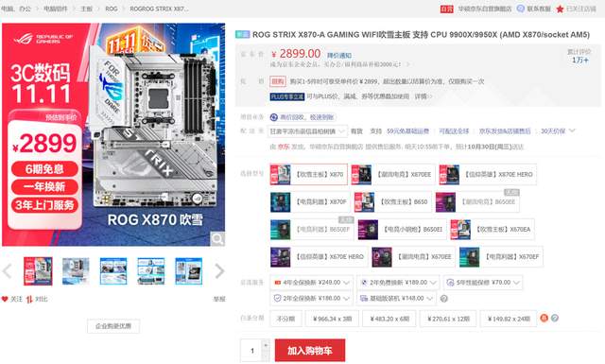Click the heart 关注 favorite icon
Viewport: 605px width, 364px height.
[5, 299]
